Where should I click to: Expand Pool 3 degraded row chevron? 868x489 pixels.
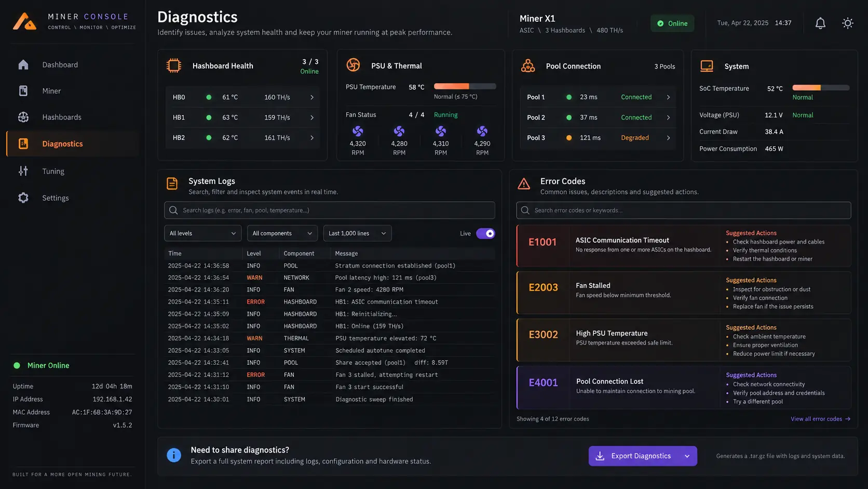668,138
